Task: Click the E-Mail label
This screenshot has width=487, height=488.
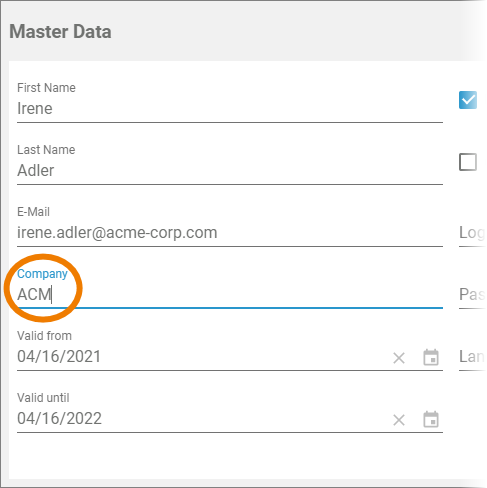Action: [x=33, y=212]
